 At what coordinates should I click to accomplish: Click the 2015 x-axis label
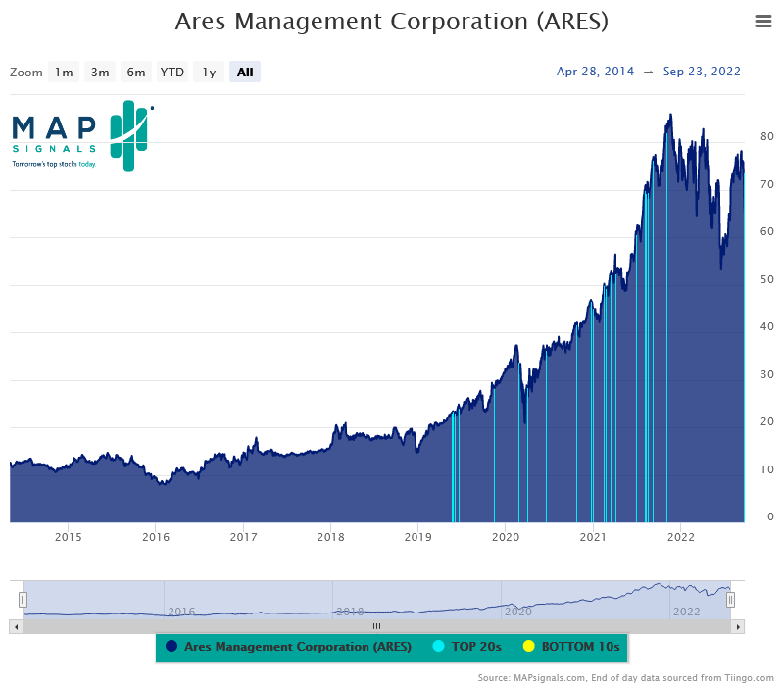[x=68, y=537]
